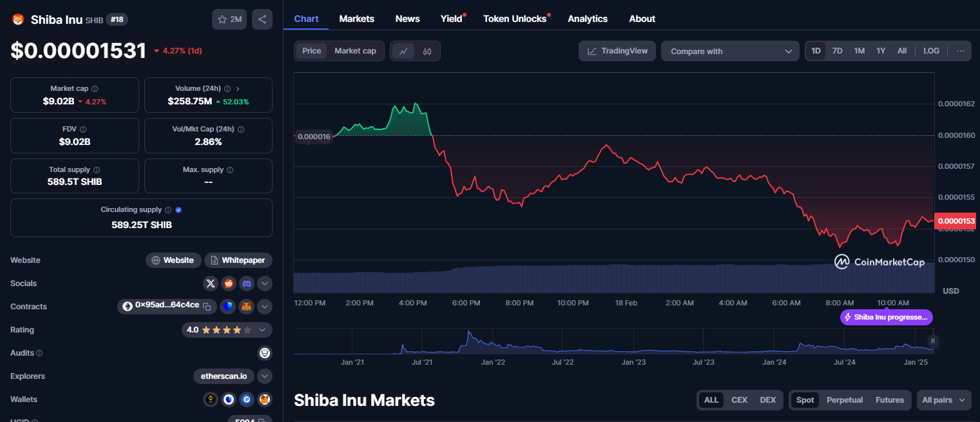Select the Market cap chart toggle
Image resolution: width=980 pixels, height=422 pixels.
(356, 51)
